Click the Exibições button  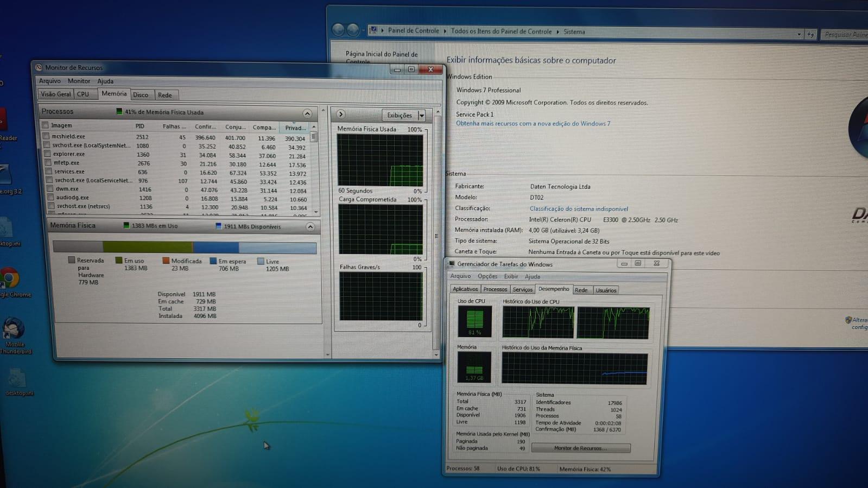coord(400,116)
